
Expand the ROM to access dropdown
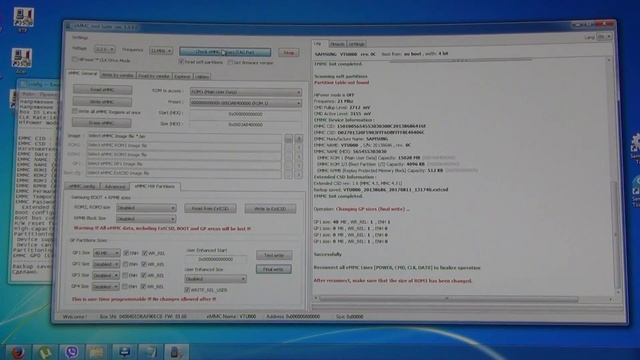coord(246,92)
